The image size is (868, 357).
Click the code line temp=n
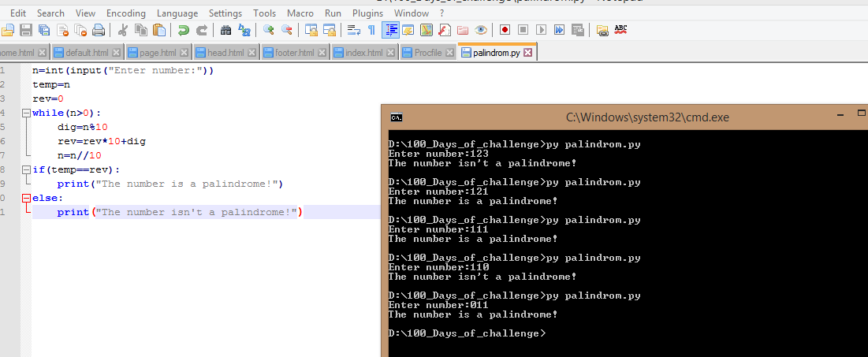51,84
